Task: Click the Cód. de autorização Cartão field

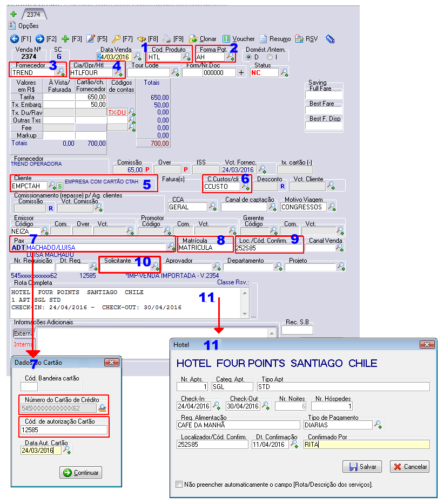Action: (x=64, y=430)
